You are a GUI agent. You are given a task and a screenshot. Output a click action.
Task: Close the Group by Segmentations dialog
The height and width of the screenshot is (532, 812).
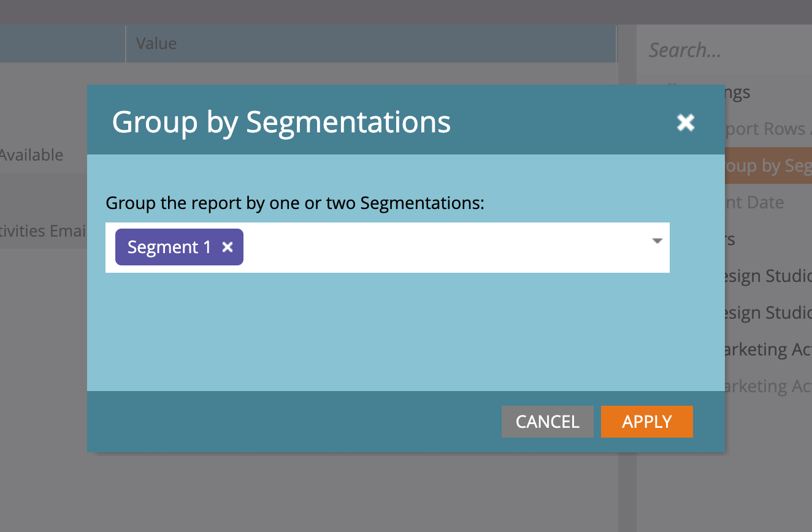click(x=685, y=123)
